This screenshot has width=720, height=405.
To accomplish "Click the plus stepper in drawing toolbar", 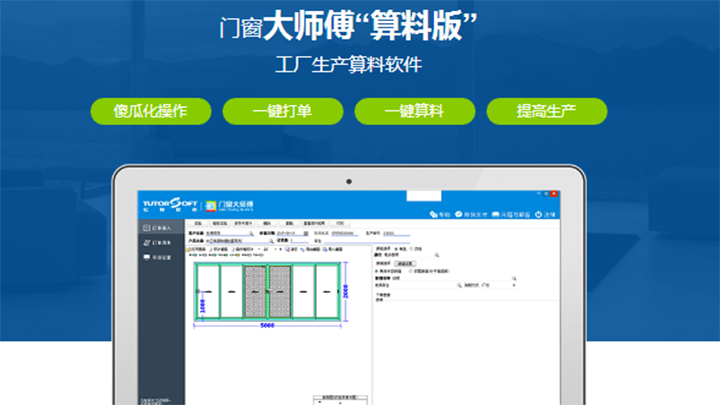I will coord(281,249).
